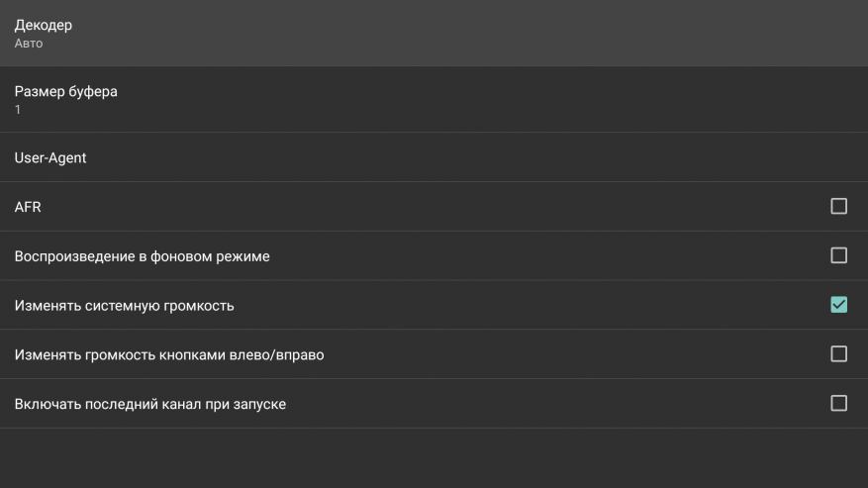868x488 pixels.
Task: Click the Включать последний канал при запуске label
Action: 149,404
